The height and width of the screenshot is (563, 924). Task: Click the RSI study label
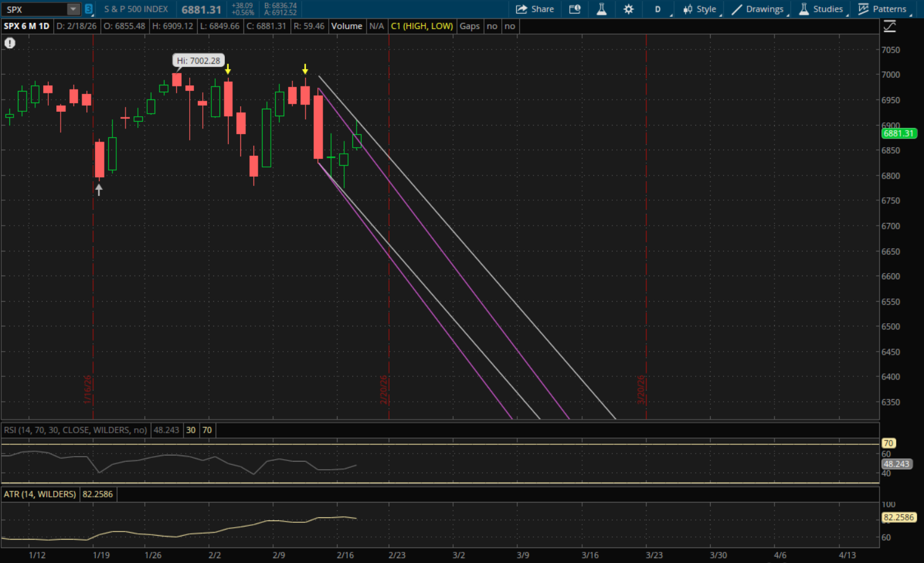click(75, 430)
